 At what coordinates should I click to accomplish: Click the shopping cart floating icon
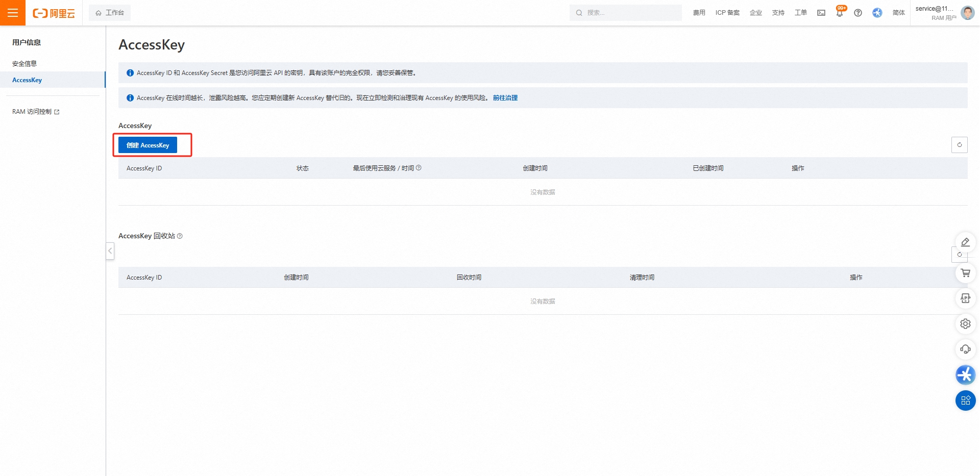click(965, 273)
